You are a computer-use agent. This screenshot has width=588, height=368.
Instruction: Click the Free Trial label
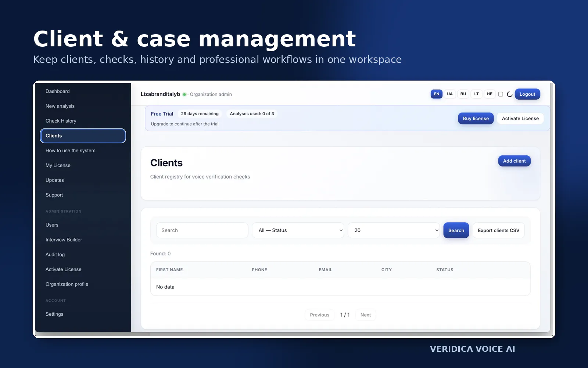[162, 114]
